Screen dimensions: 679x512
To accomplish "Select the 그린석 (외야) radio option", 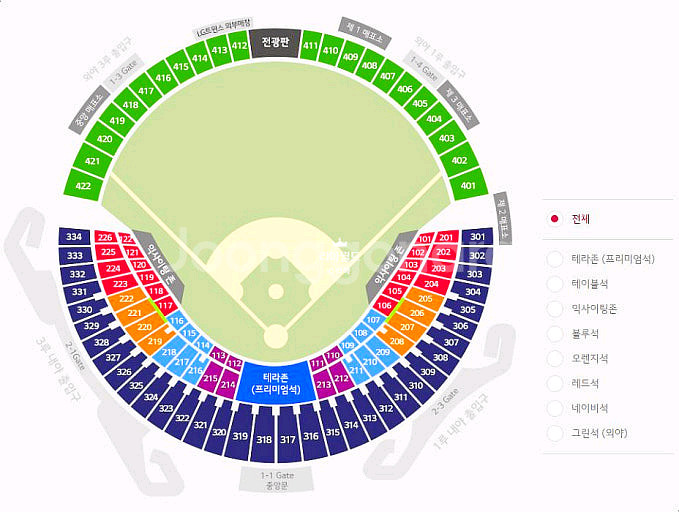I will [x=554, y=433].
